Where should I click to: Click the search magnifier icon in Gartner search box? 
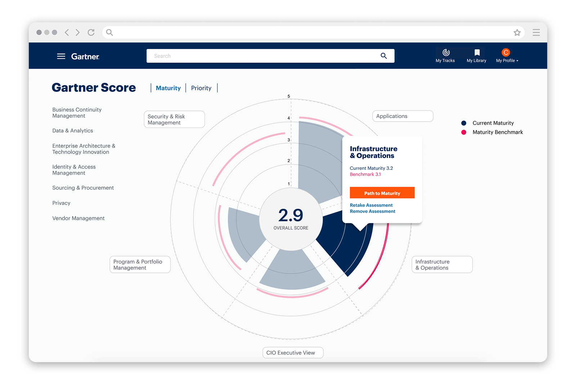pos(384,56)
